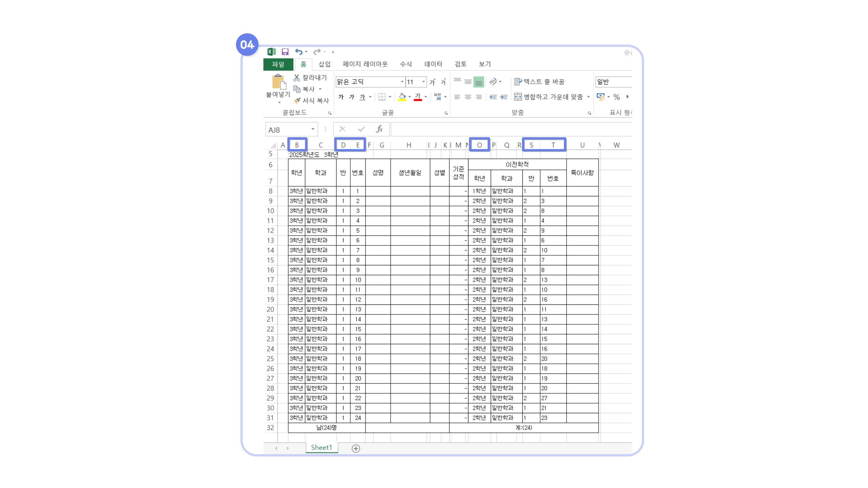Click the 서식 복사 format painter brush
Image resolution: width=868 pixels, height=488 pixels.
(x=297, y=100)
